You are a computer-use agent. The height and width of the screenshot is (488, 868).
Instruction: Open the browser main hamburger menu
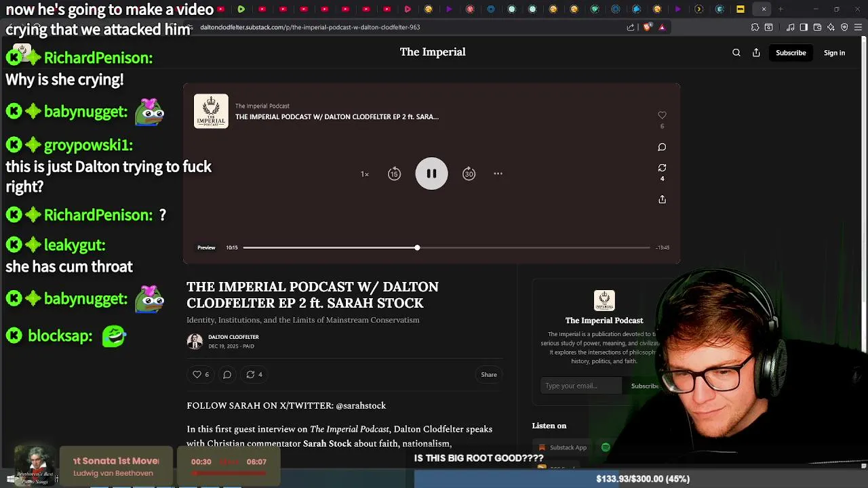pos(858,27)
